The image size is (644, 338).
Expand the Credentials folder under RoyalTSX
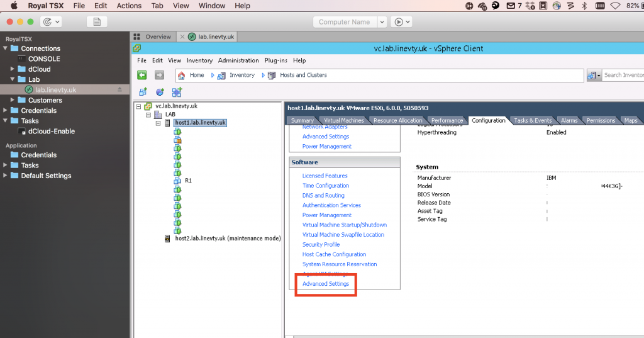(x=5, y=110)
